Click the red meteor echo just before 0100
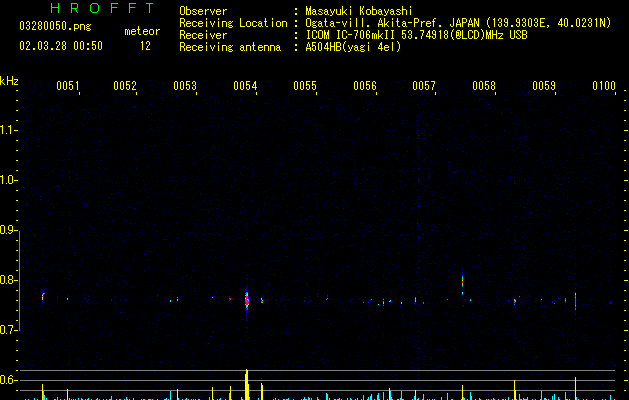 pos(575,302)
